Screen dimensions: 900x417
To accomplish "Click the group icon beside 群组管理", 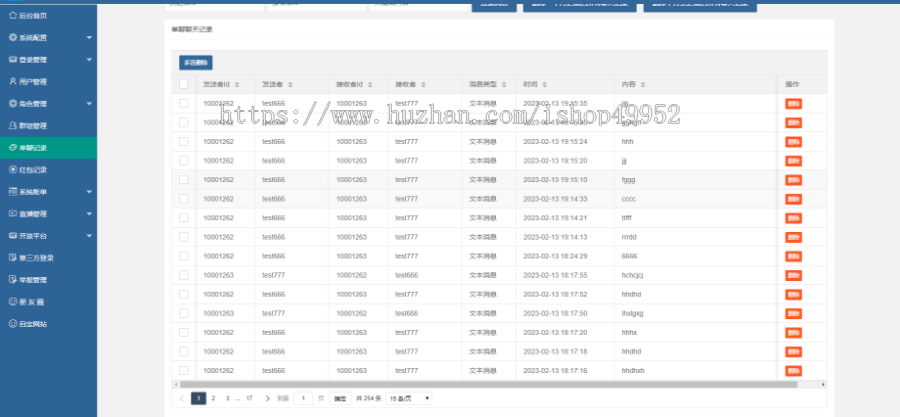I will click(13, 126).
